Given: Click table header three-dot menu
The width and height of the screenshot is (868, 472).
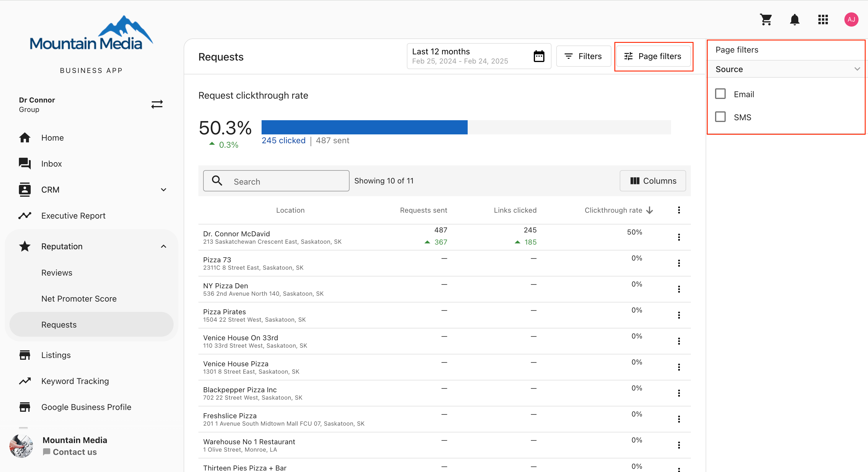Looking at the screenshot, I should tap(679, 210).
